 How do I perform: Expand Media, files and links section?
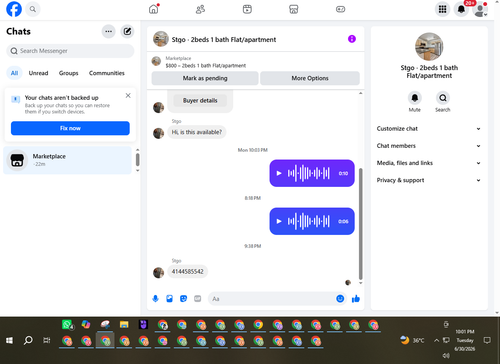pyautogui.click(x=429, y=163)
